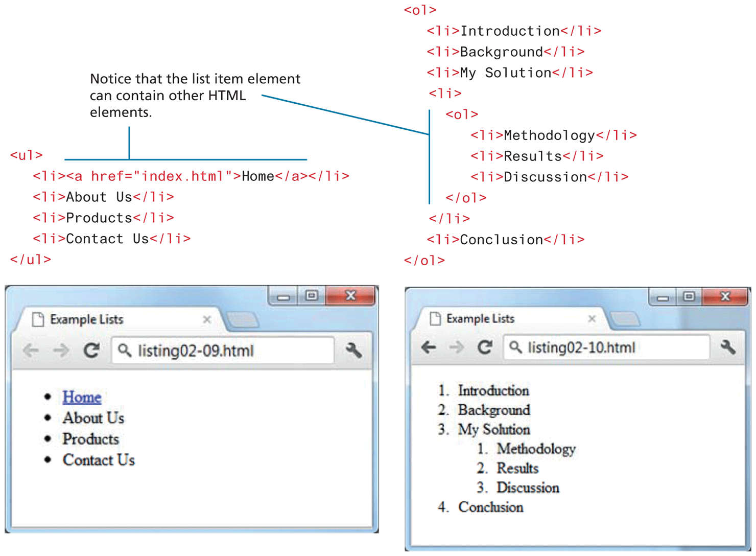The width and height of the screenshot is (756, 556).
Task: Open the wrench menu in the listing02-10.html window
Action: click(x=728, y=347)
